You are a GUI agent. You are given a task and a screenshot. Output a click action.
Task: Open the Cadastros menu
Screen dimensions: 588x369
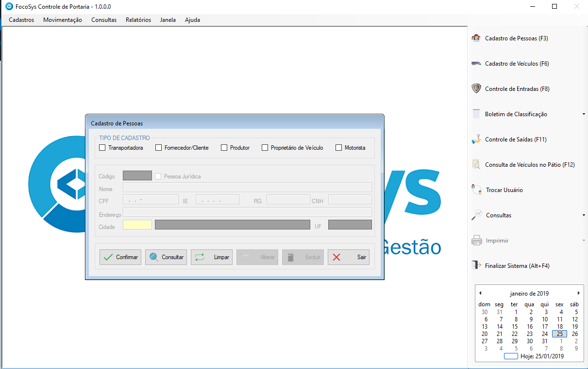point(21,20)
